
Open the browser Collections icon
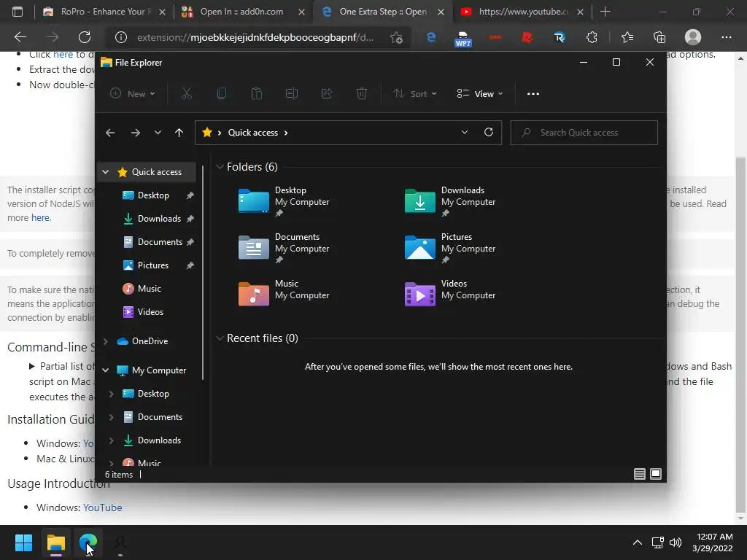tap(659, 37)
